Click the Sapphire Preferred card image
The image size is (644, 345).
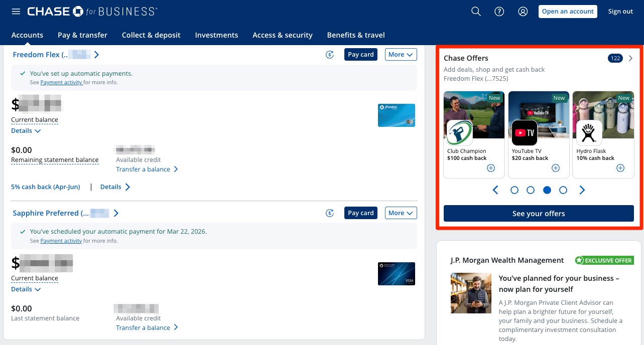pos(396,274)
